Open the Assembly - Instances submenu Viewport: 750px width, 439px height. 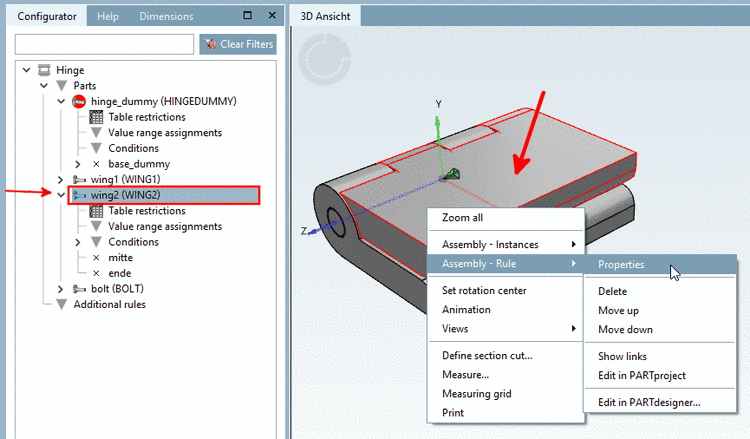click(x=506, y=245)
